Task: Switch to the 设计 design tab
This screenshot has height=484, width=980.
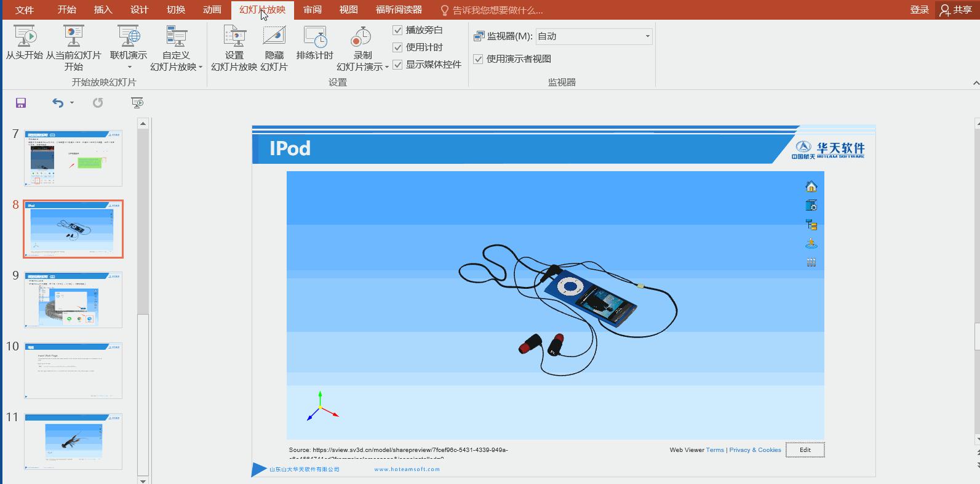Action: pyautogui.click(x=140, y=10)
